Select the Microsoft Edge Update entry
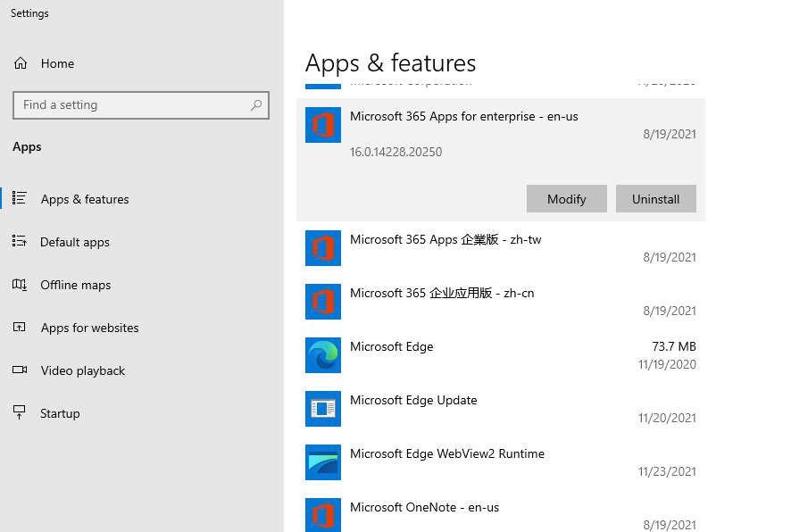 click(x=501, y=409)
